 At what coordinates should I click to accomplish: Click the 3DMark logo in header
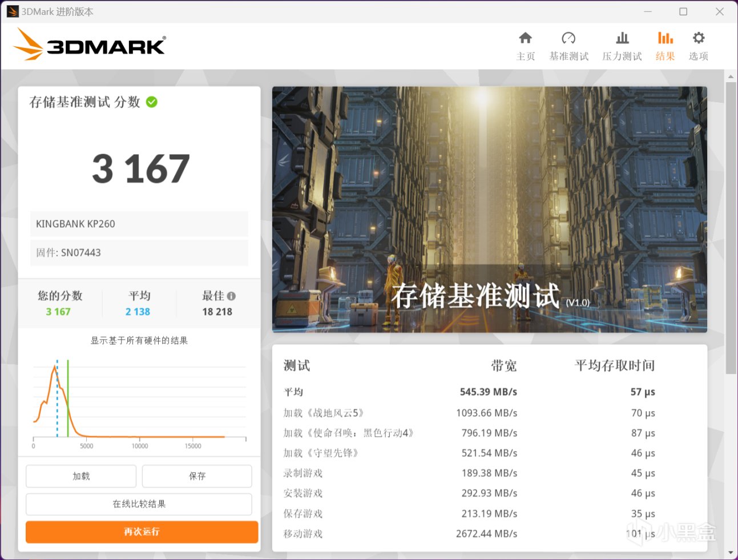90,45
